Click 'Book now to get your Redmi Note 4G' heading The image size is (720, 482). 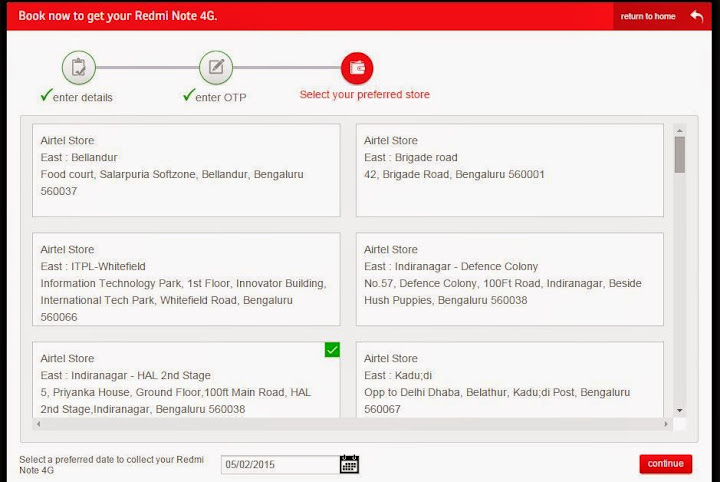pyautogui.click(x=118, y=16)
